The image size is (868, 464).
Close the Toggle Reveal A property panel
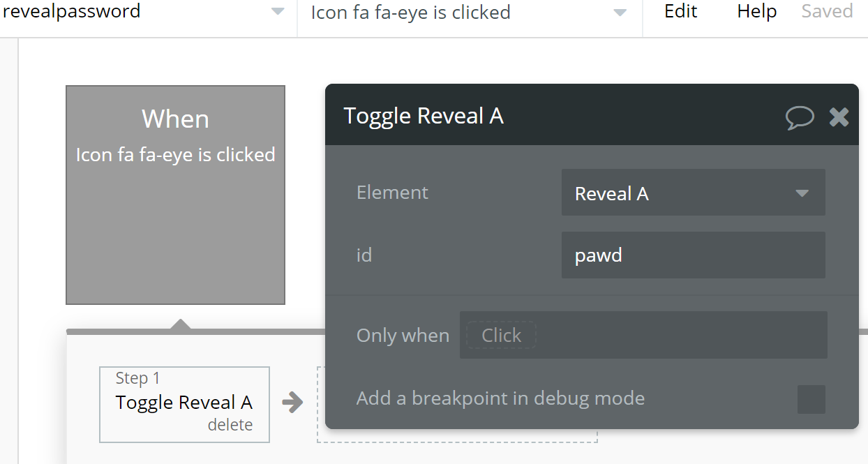pyautogui.click(x=839, y=117)
